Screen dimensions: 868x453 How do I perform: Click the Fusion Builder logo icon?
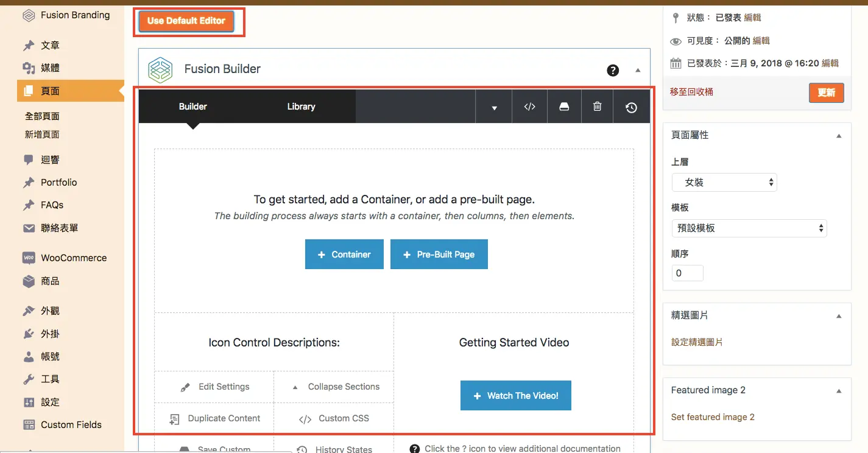point(160,70)
